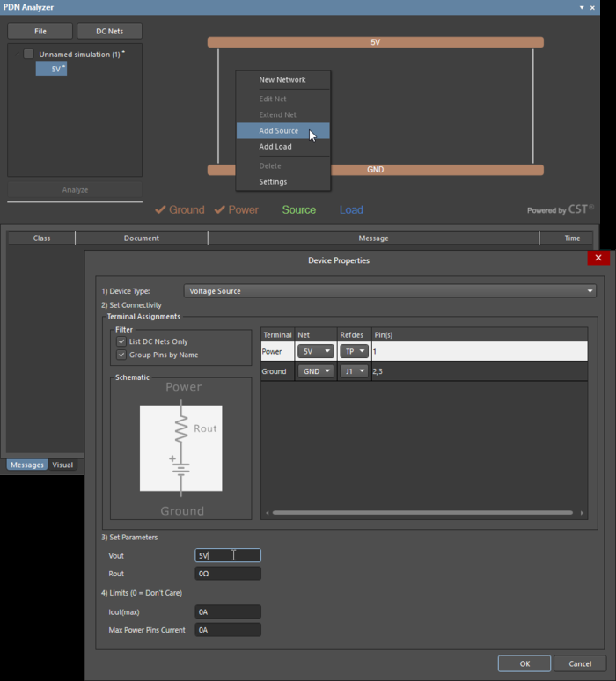The image size is (616, 681).
Task: Click the terminal table horizontal scrollbar
Action: [422, 513]
